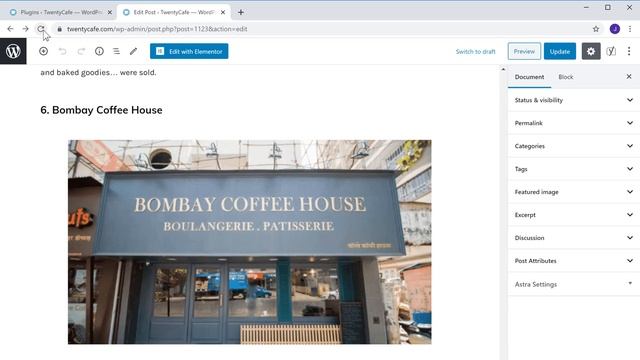Expand Status & visibility panel
640x360 pixels.
pyautogui.click(x=573, y=100)
